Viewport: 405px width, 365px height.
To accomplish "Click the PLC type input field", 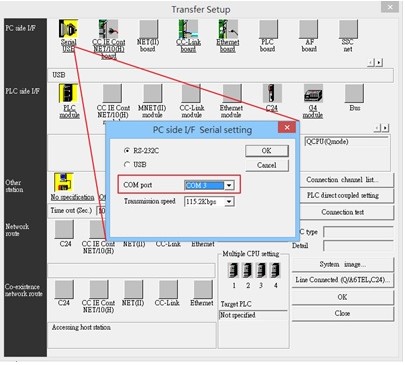I will tap(358, 232).
